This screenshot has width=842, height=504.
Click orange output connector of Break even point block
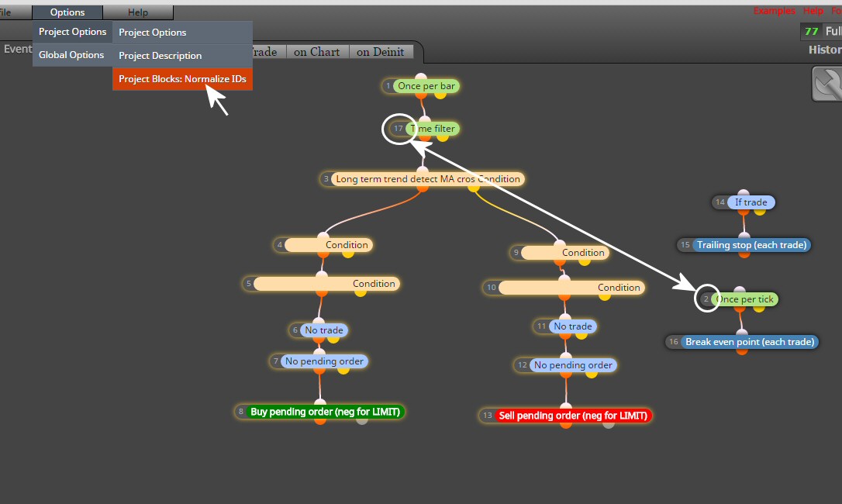(x=742, y=351)
